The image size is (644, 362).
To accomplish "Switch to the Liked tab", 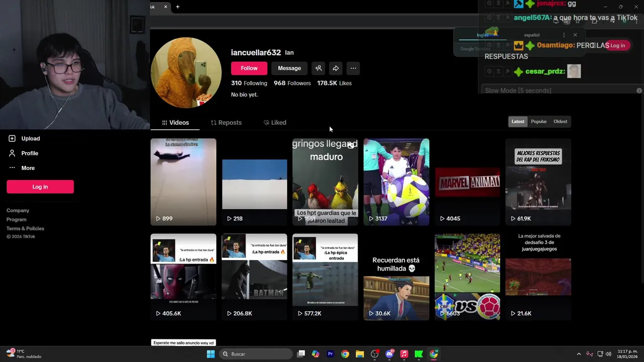I will point(275,123).
